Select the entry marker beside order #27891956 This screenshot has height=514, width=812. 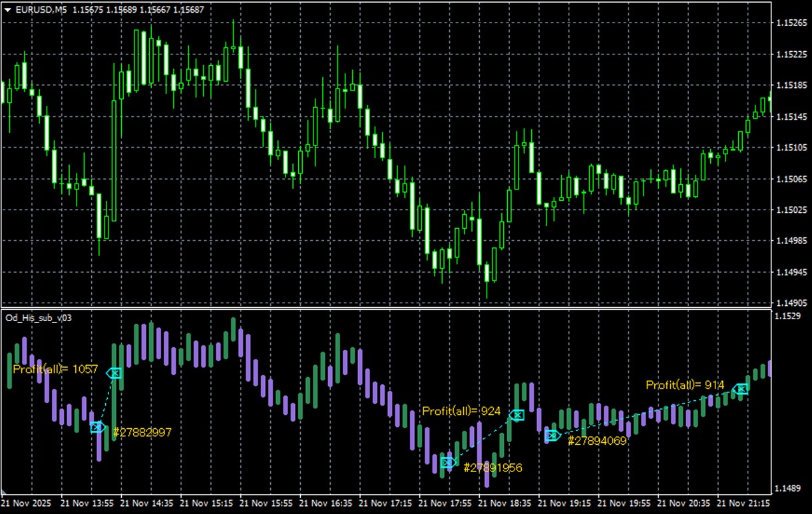[x=448, y=462]
